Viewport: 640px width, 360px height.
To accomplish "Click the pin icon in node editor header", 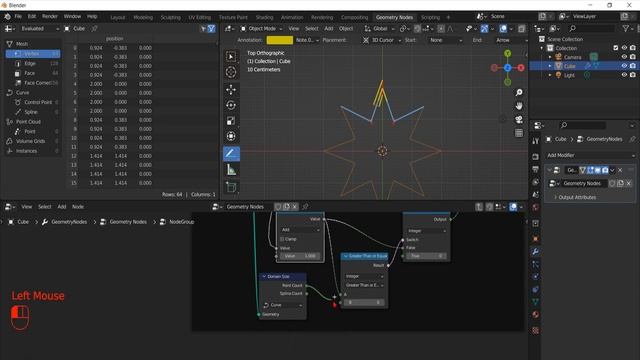I will [305, 207].
